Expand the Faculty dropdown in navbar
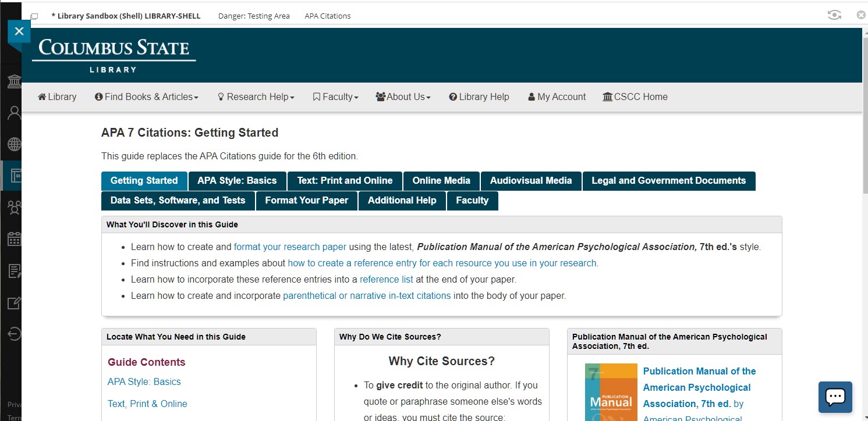This screenshot has height=421, width=868. [336, 97]
